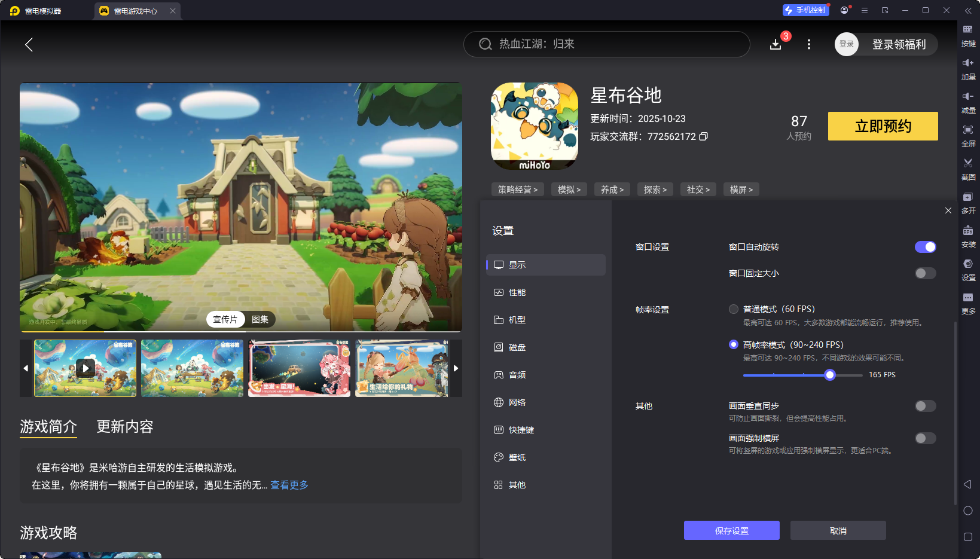This screenshot has height=559, width=980.
Task: Select 磁盘 settings section
Action: pos(546,347)
